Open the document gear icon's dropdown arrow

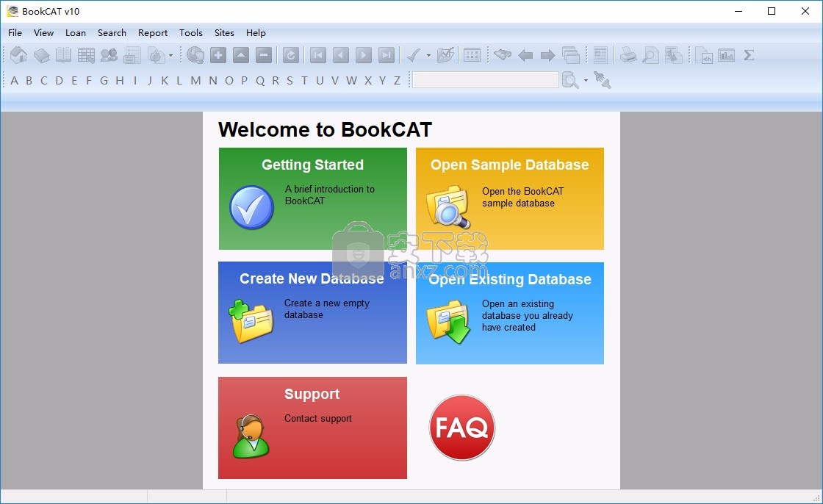pos(170,55)
